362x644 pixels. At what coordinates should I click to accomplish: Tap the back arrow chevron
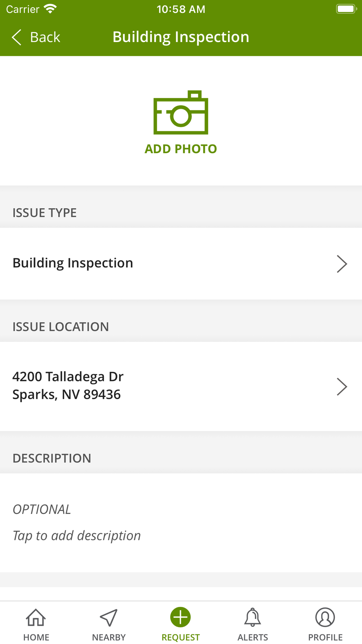click(17, 37)
